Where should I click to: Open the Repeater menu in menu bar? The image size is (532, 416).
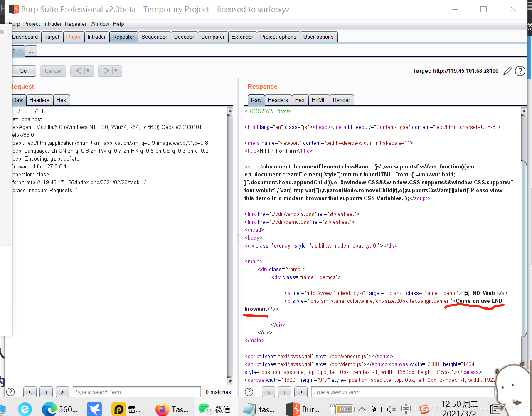76,24
